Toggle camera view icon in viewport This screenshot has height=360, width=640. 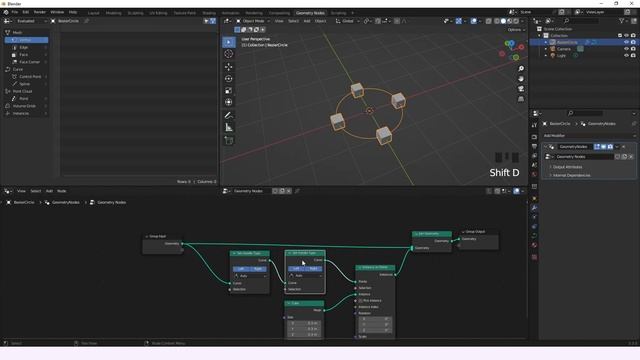click(521, 89)
